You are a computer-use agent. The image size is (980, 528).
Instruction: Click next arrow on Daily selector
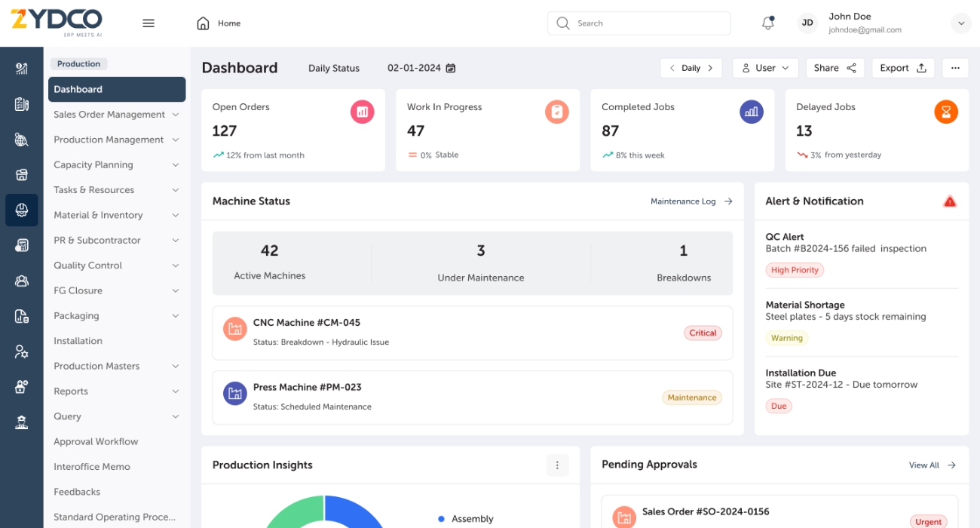710,68
